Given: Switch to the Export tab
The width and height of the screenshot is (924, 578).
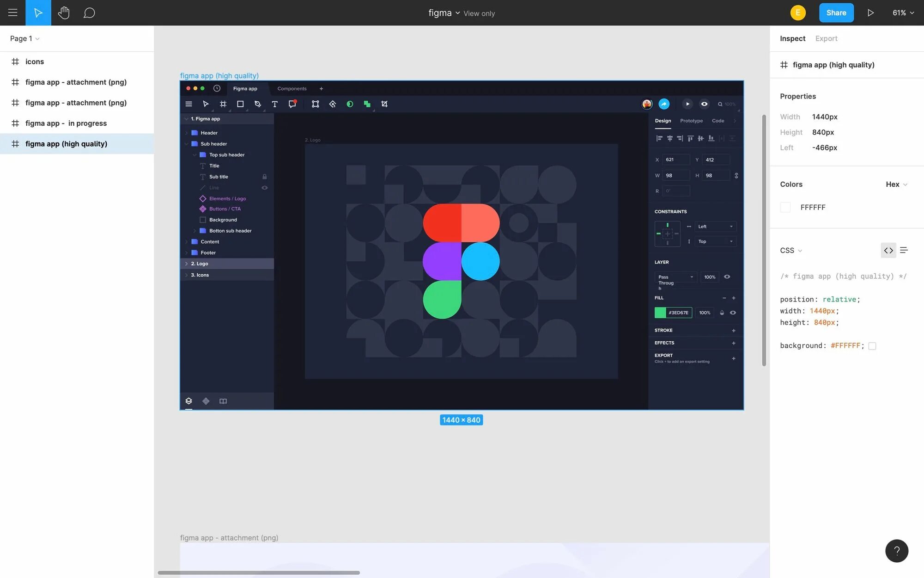Looking at the screenshot, I should tap(826, 38).
